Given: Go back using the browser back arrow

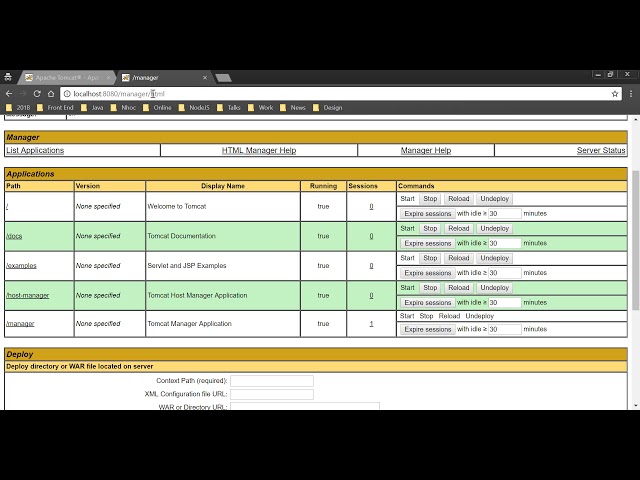Looking at the screenshot, I should point(9,94).
